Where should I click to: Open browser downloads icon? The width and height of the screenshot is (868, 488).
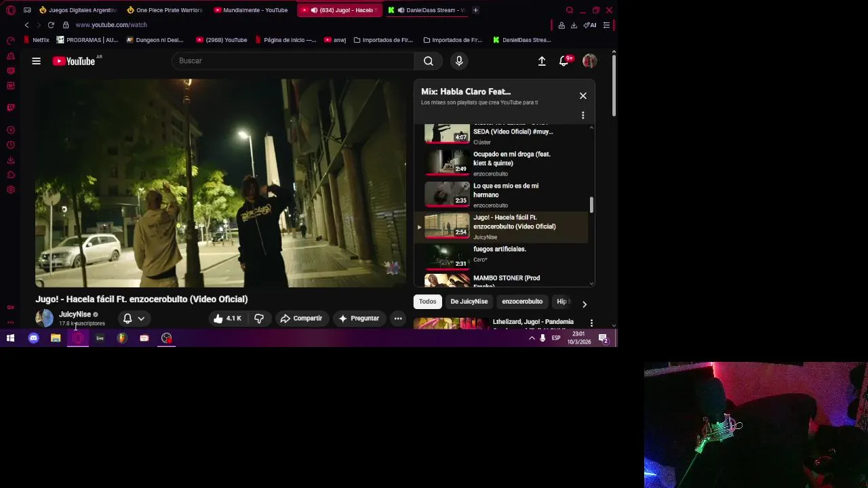(574, 25)
